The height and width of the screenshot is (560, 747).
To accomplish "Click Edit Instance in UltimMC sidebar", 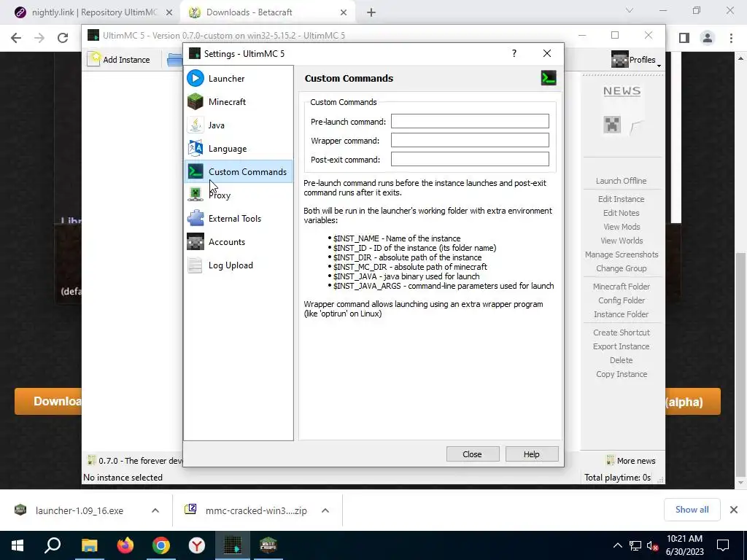I will [x=622, y=199].
